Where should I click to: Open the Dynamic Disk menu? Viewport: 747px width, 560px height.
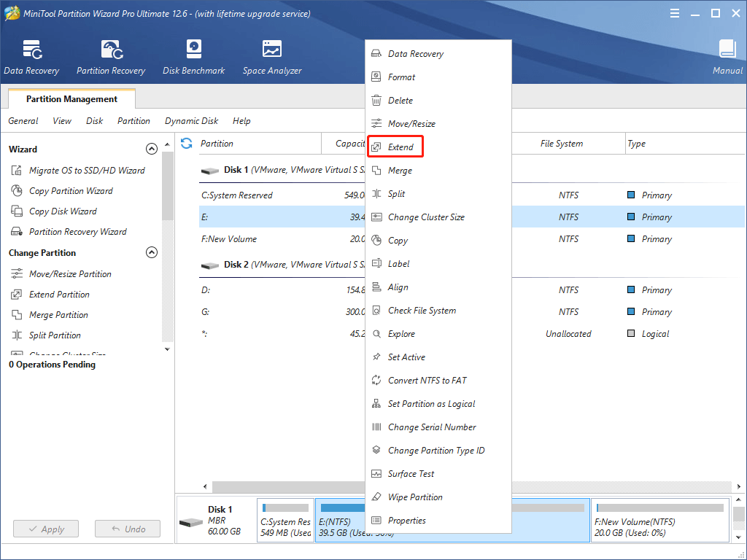(192, 121)
